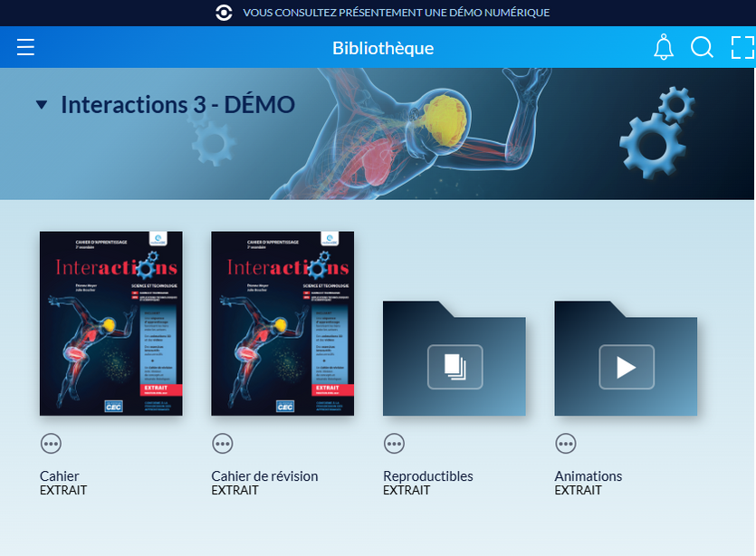756x556 pixels.
Task: Click the demo eye icon in top banner
Action: pos(224,13)
